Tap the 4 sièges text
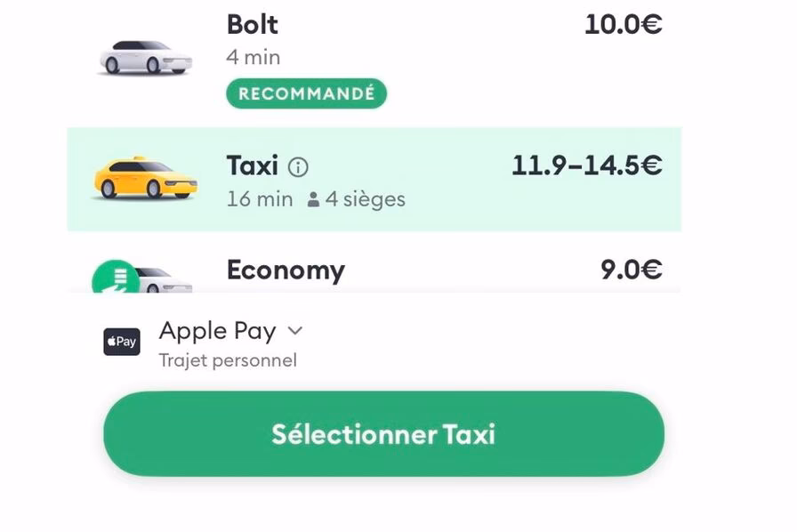Image resolution: width=797 pixels, height=532 pixels. click(365, 199)
